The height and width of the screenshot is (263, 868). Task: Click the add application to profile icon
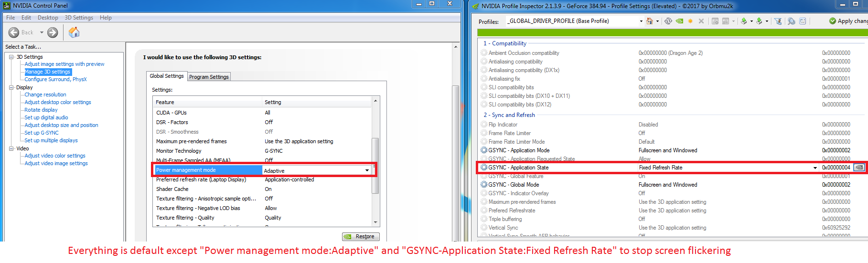pos(715,21)
